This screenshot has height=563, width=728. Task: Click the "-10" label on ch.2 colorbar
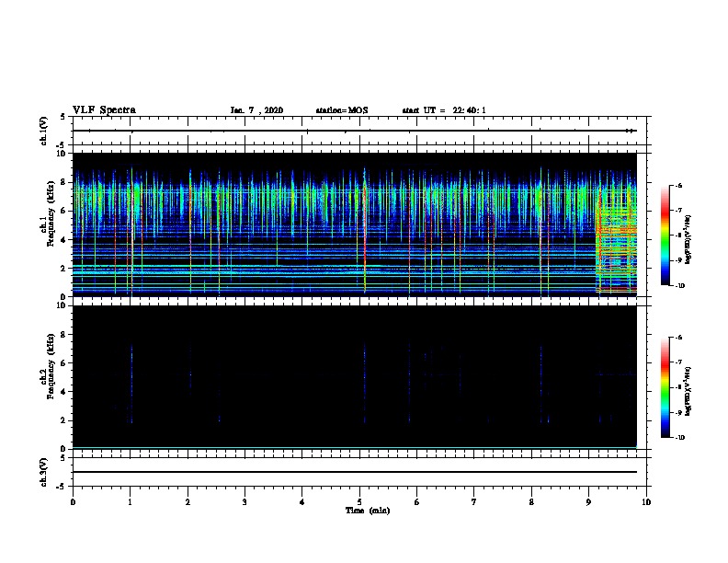679,438
